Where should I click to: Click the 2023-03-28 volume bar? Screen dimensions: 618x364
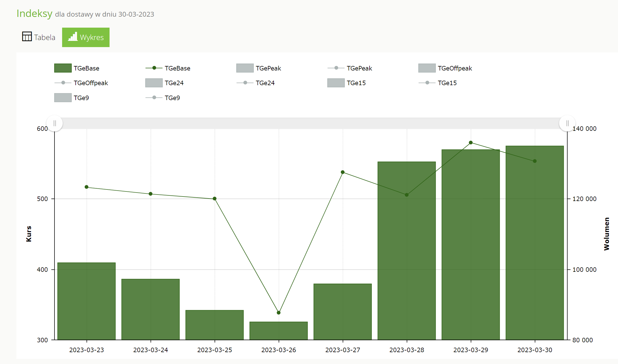pyautogui.click(x=407, y=254)
